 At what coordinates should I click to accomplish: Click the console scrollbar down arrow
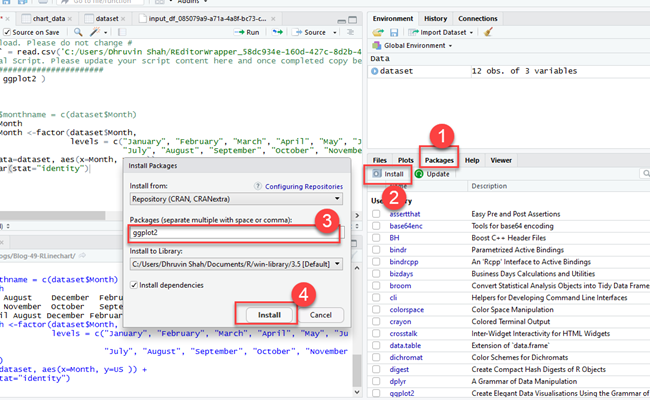[357, 392]
